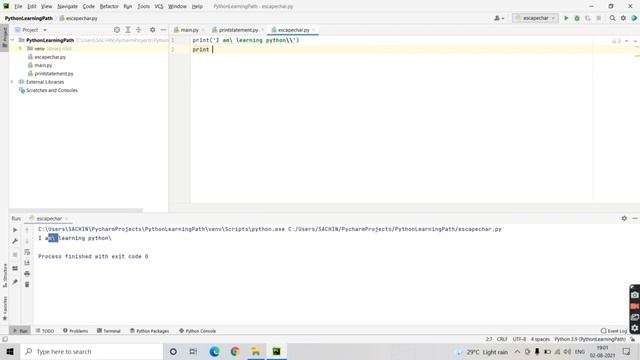Screen dimensions: 640x360
Task: Open Python Console tool window
Action: tap(198, 331)
